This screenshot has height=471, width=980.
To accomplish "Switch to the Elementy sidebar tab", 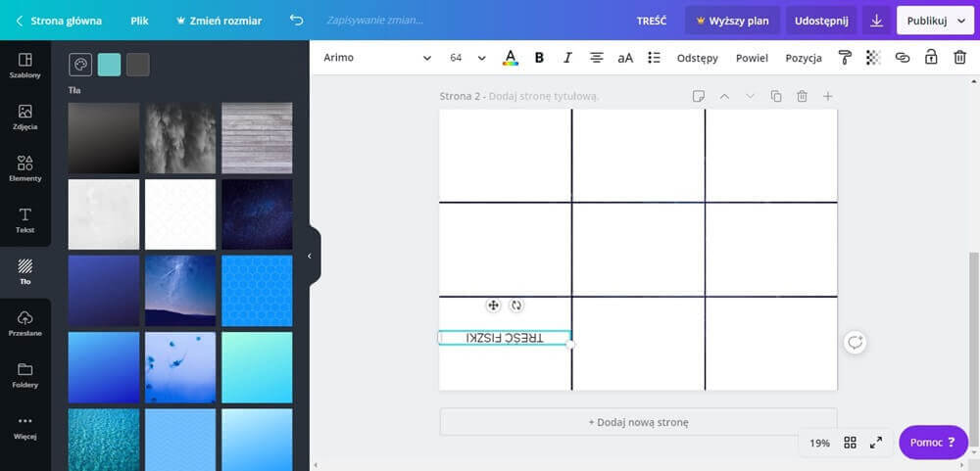I will click(25, 168).
